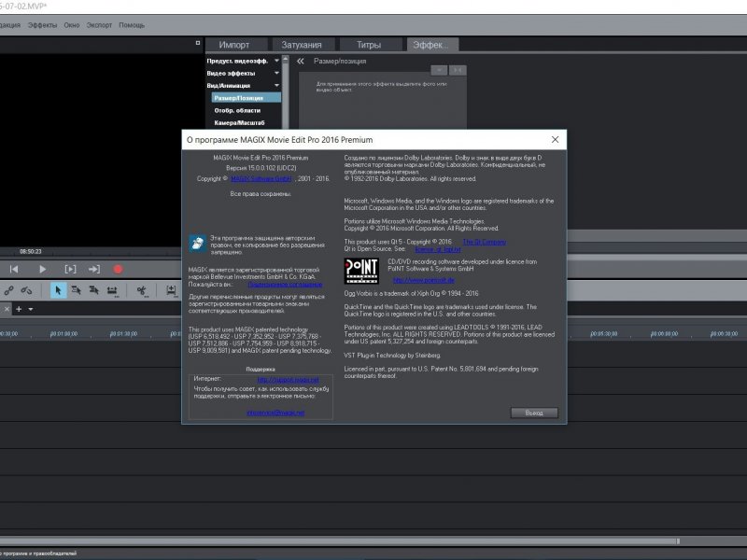The width and height of the screenshot is (747, 560).
Task: Select the stretch tool with two-way arrow
Action: coord(112,290)
